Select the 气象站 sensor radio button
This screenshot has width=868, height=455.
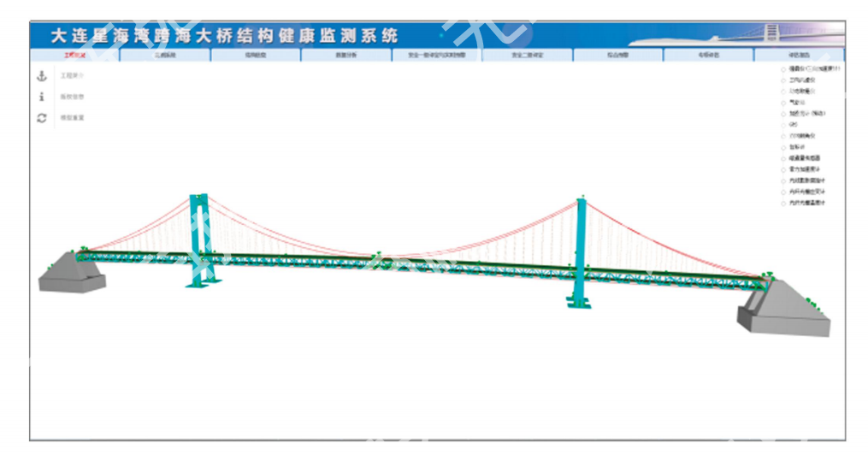click(783, 102)
